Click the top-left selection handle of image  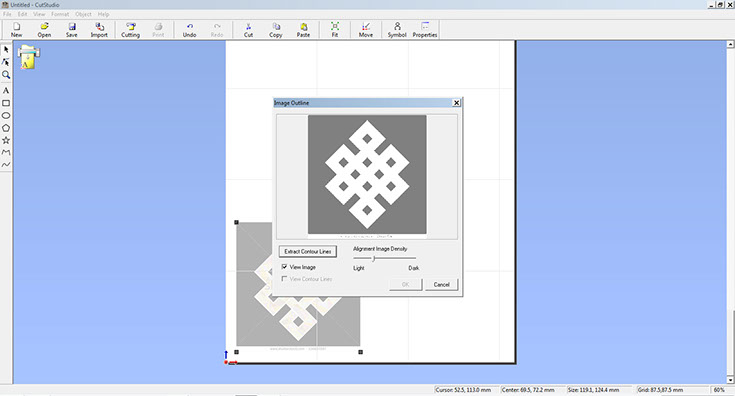click(236, 223)
